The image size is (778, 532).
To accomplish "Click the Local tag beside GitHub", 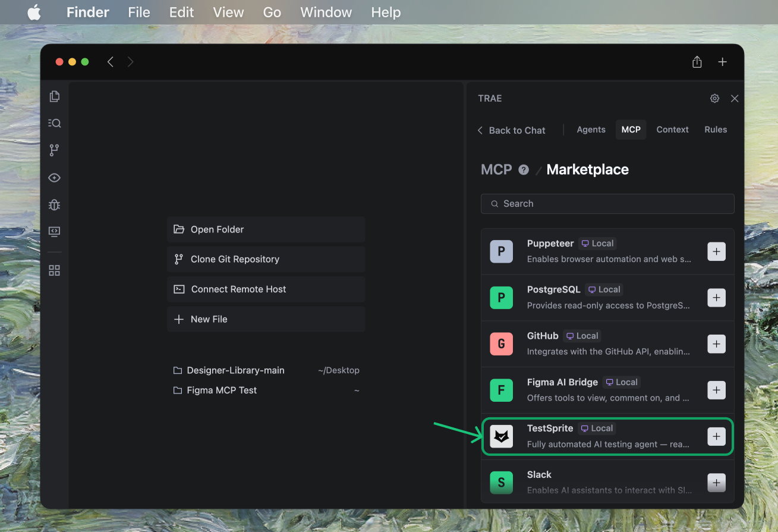I will click(582, 336).
